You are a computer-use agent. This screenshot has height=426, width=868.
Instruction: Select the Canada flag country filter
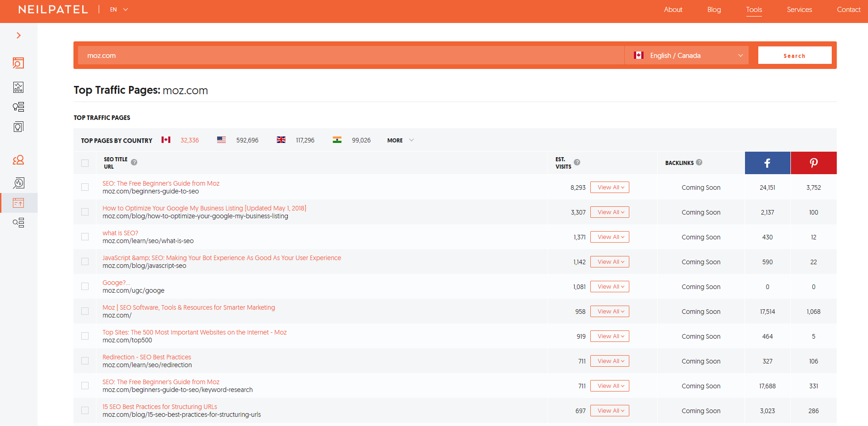166,140
